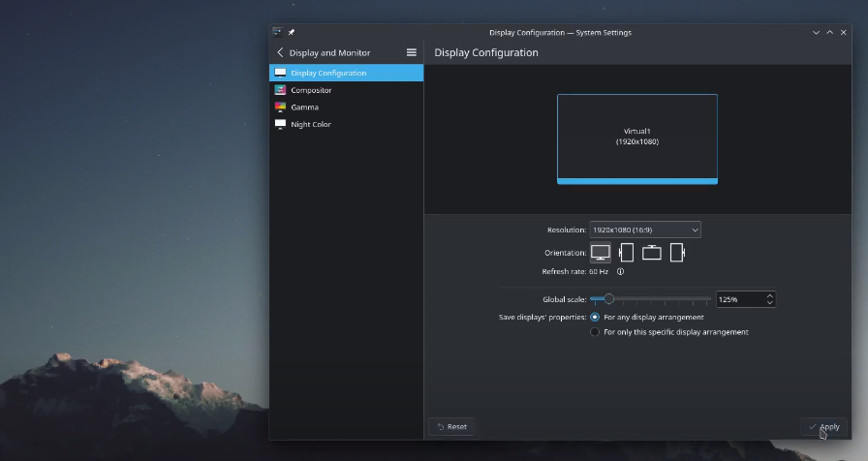Choose the 90° counterclockwise orientation icon

[x=677, y=253]
